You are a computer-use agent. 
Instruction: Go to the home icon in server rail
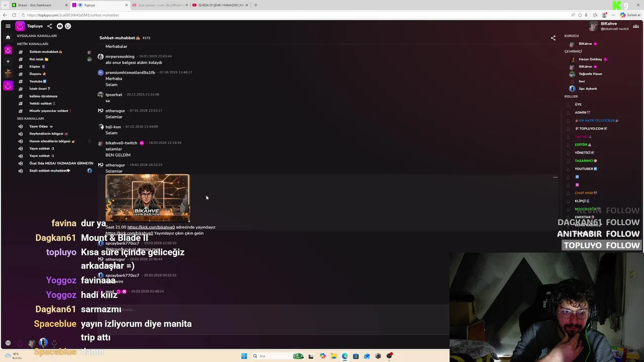tap(8, 37)
